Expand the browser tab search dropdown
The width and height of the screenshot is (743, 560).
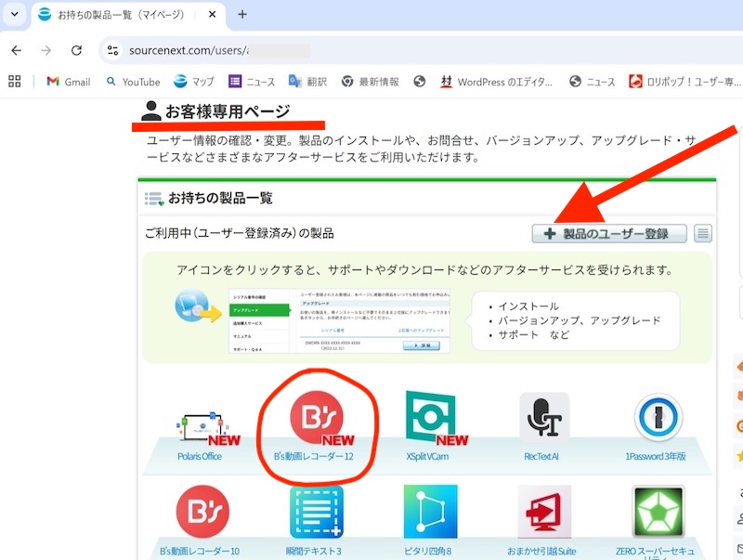14,15
